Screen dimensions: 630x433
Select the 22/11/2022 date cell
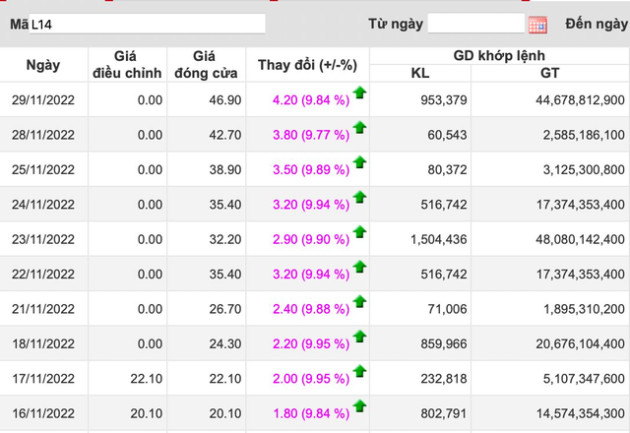coord(43,274)
